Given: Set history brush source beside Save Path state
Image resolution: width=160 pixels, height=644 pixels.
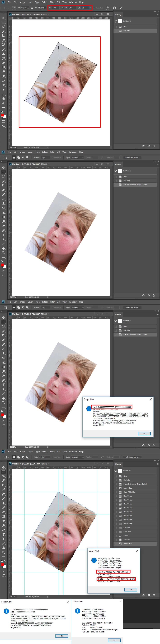Looking at the screenshot, I should [116, 531].
